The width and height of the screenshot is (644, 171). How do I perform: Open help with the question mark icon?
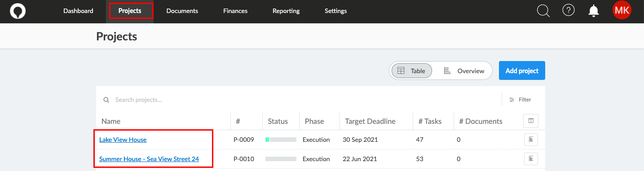(x=569, y=10)
